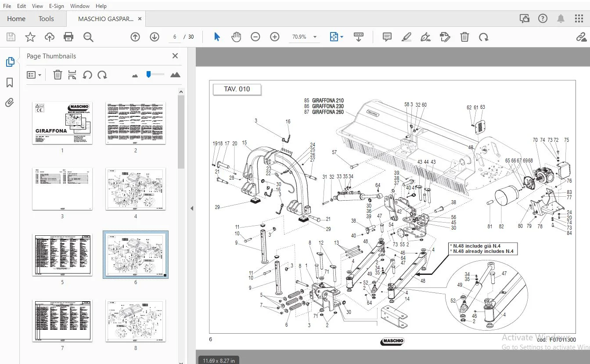Open the Help menu
This screenshot has width=590, height=364.
point(101,6)
